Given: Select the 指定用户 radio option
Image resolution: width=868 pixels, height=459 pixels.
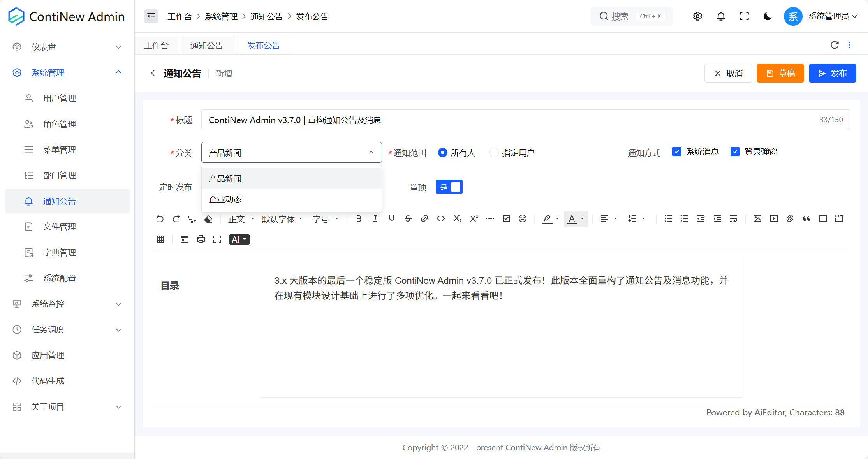Looking at the screenshot, I should (512, 153).
